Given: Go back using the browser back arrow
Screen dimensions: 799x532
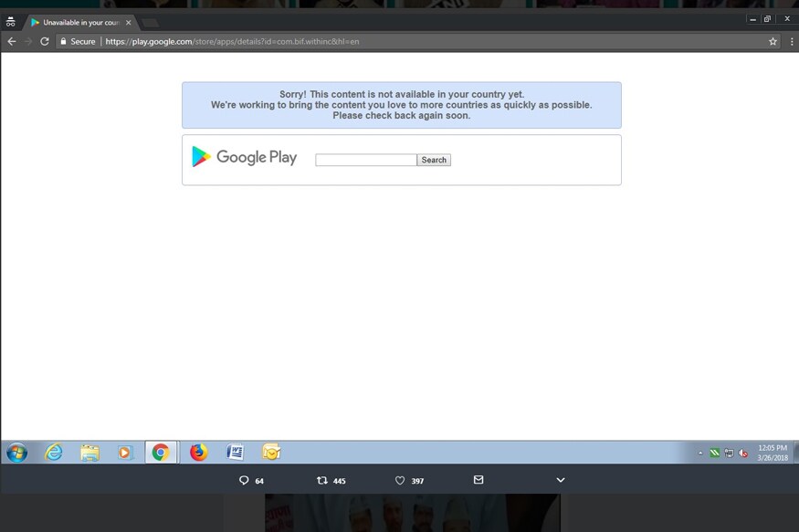Looking at the screenshot, I should (x=12, y=41).
